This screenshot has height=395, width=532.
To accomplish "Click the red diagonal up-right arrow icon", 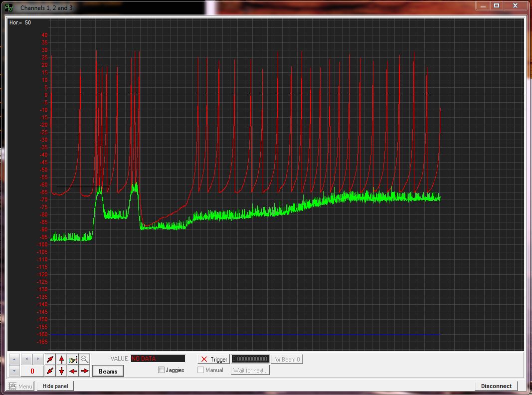I will click(x=50, y=359).
